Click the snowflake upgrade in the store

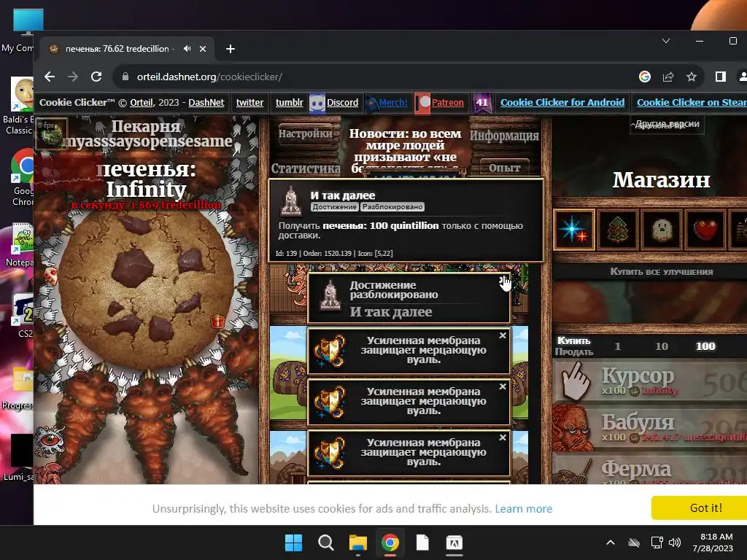click(573, 230)
